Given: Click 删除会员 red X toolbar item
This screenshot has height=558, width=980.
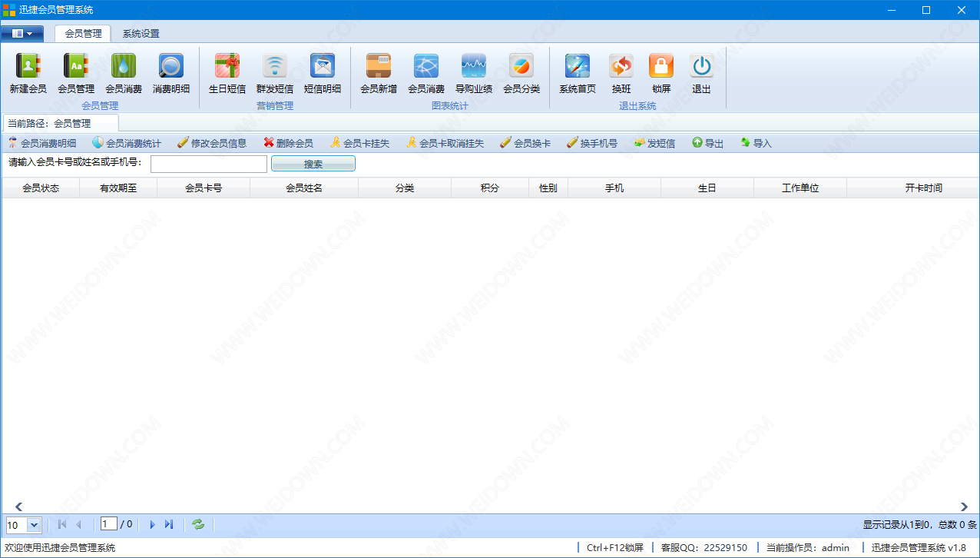Looking at the screenshot, I should point(289,143).
